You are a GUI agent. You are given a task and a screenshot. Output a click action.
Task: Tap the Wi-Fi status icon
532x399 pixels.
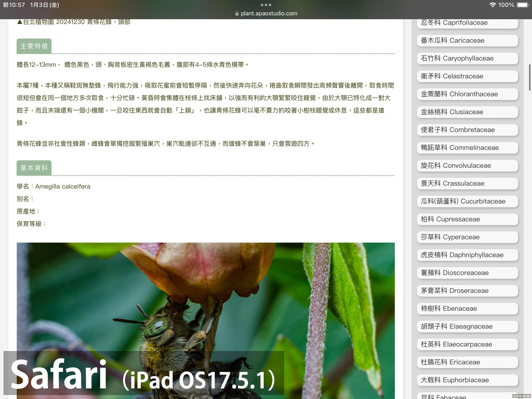492,5
